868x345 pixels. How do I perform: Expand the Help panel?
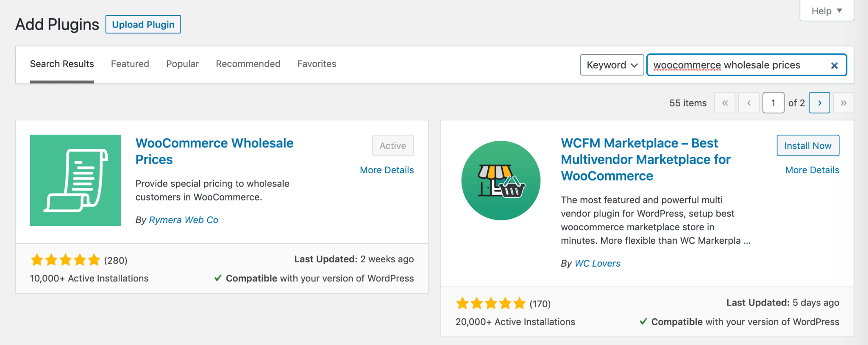point(826,11)
